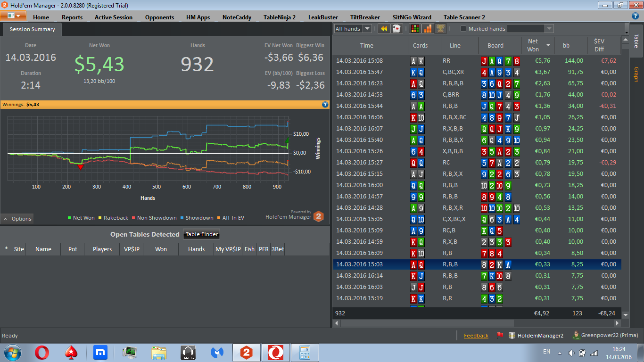This screenshot has width=644, height=362.
Task: Click the rewind/replay hands yellow arrows icon
Action: 384,29
